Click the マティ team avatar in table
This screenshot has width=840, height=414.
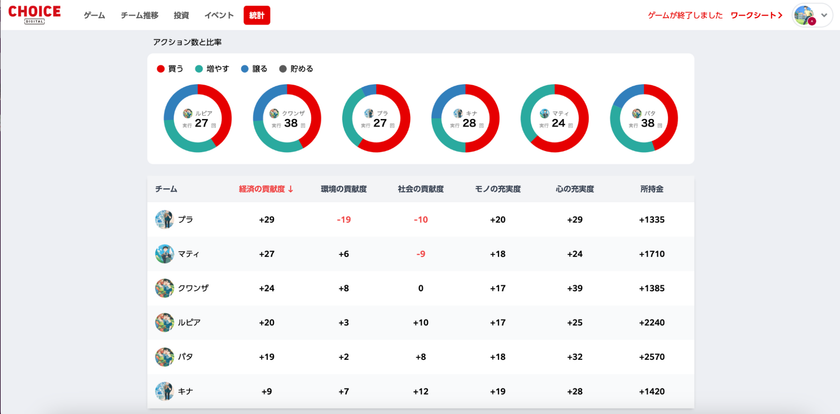tap(164, 254)
